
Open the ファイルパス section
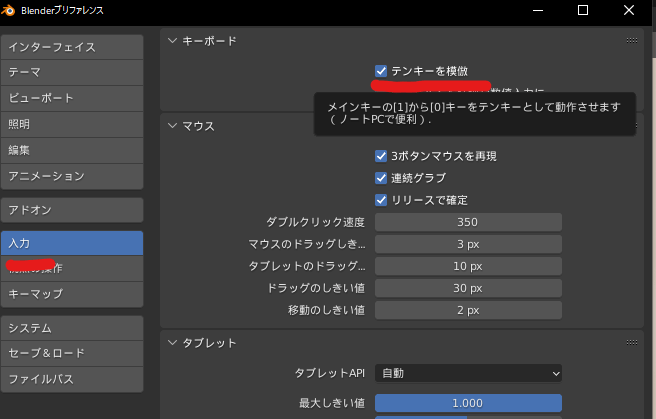pyautogui.click(x=72, y=379)
